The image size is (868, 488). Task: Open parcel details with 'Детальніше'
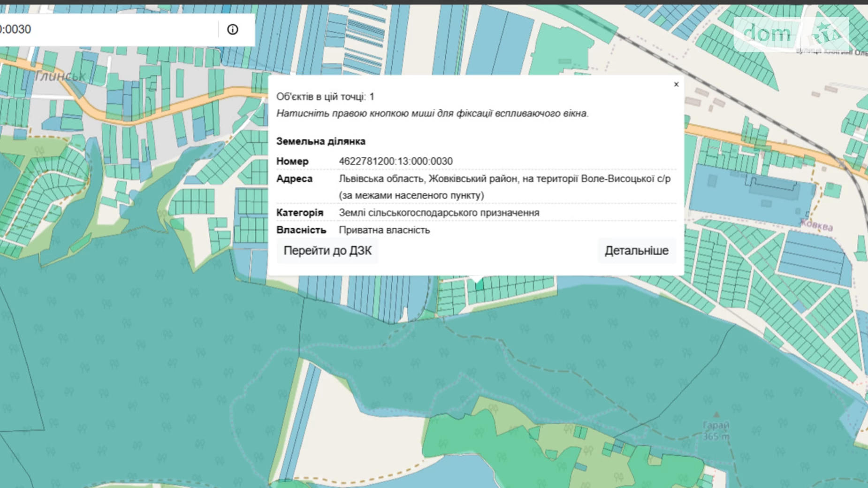[636, 251]
